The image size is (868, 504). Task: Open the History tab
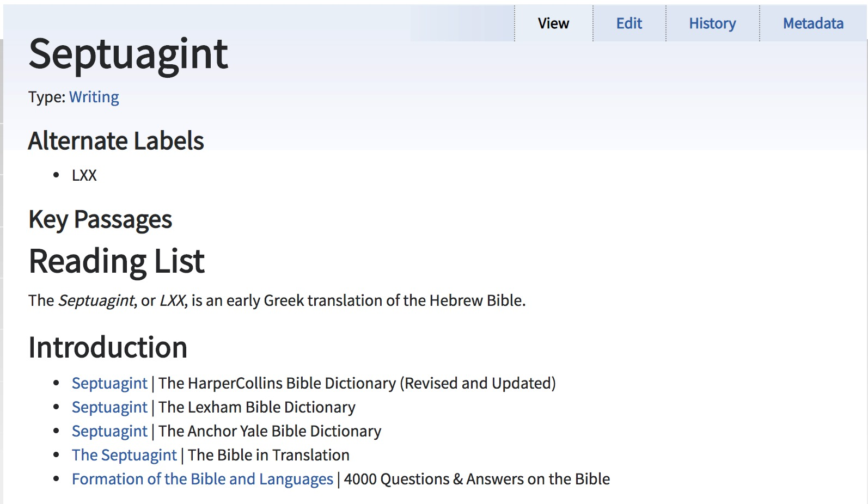click(x=712, y=23)
